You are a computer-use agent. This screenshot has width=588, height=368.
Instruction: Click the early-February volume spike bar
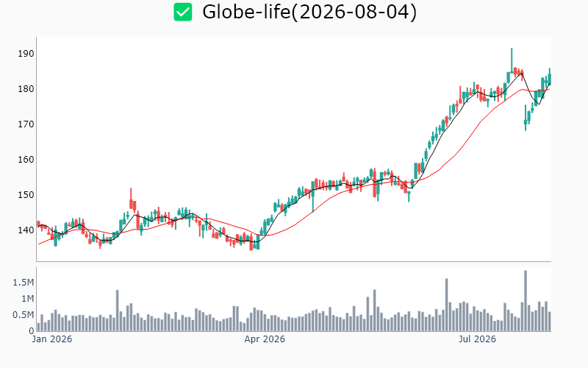pos(118,311)
